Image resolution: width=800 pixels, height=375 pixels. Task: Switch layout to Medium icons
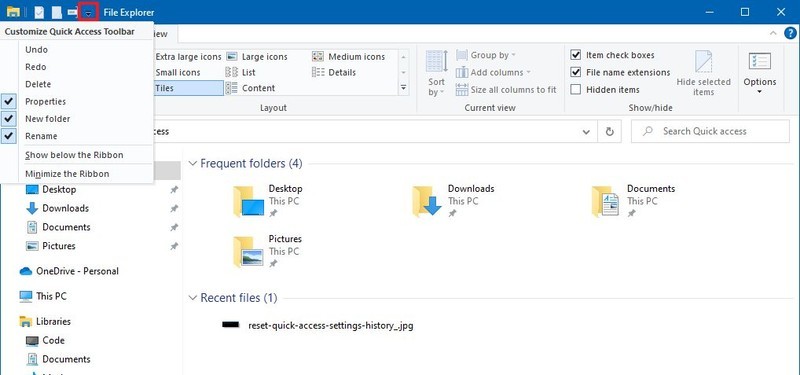point(349,57)
